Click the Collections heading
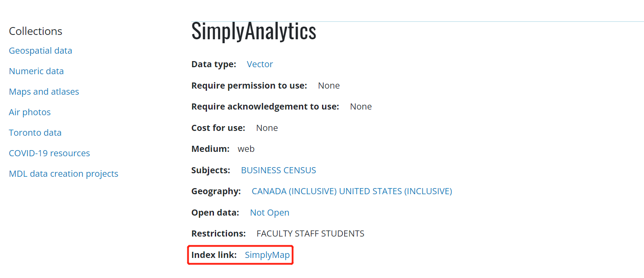Viewport: 644px width, 278px height. point(35,31)
